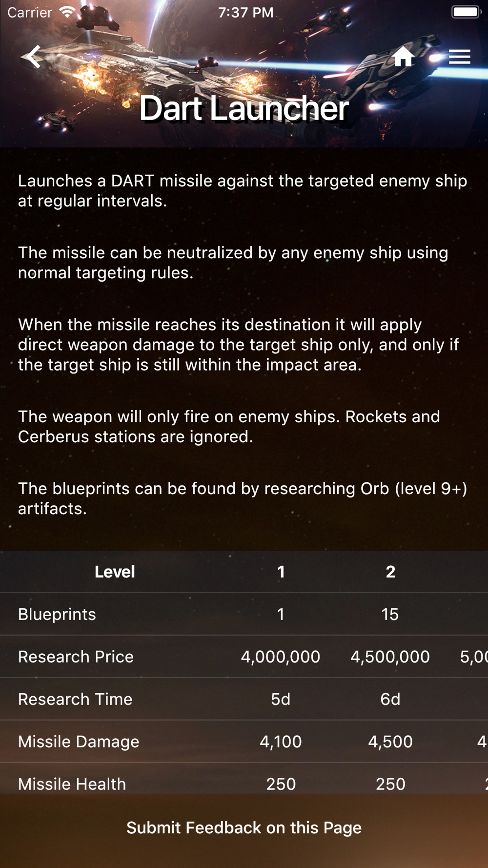Viewport: 488px width, 868px height.
Task: Open the hamburger menu icon
Action: [459, 57]
